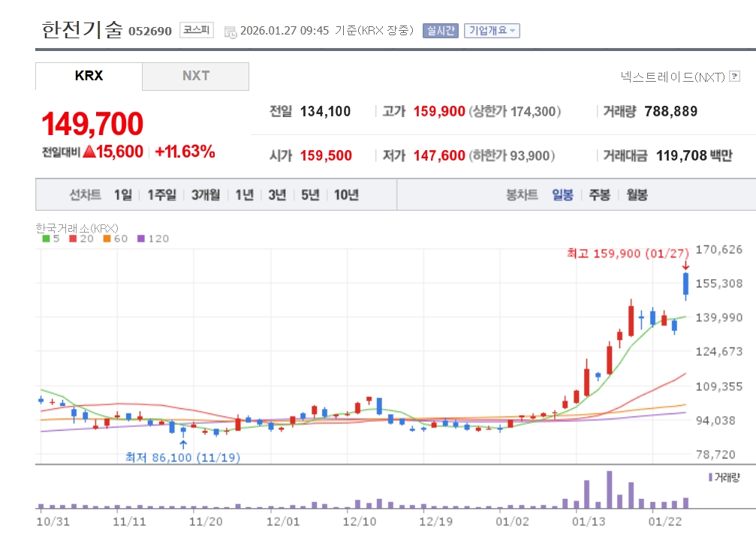Show the 10년 line chart
Image resolution: width=756 pixels, height=550 pixels.
[x=346, y=195]
